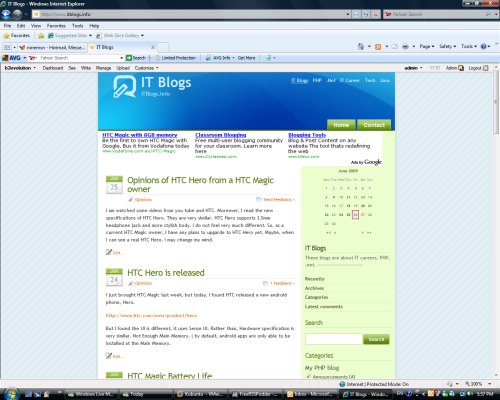Expand the Web Slice Gallery dropdown

142,36
